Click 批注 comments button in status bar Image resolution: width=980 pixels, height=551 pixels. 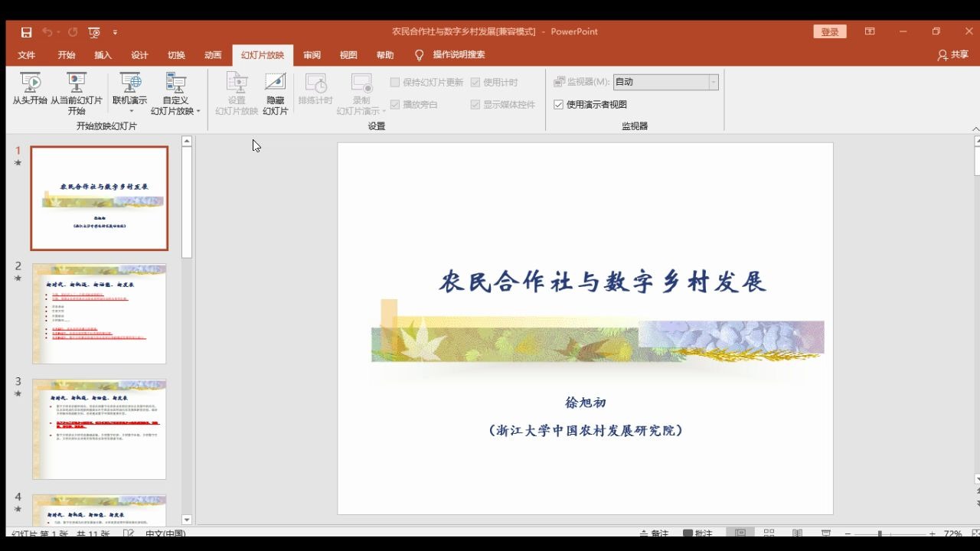(697, 533)
